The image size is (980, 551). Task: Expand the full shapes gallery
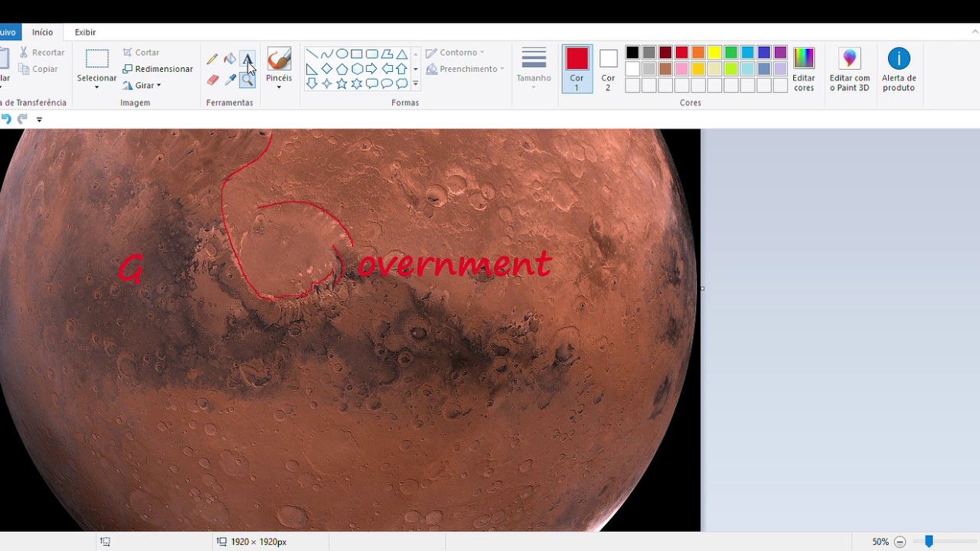416,83
